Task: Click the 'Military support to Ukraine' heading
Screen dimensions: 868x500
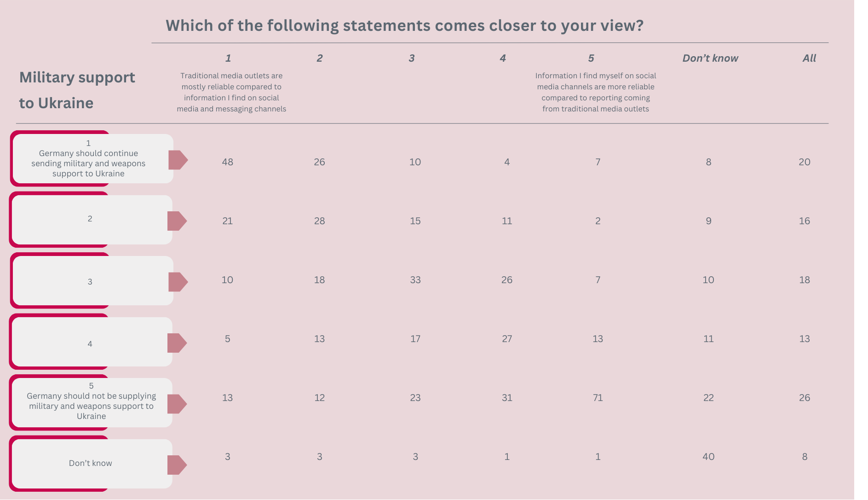Action: click(x=77, y=90)
